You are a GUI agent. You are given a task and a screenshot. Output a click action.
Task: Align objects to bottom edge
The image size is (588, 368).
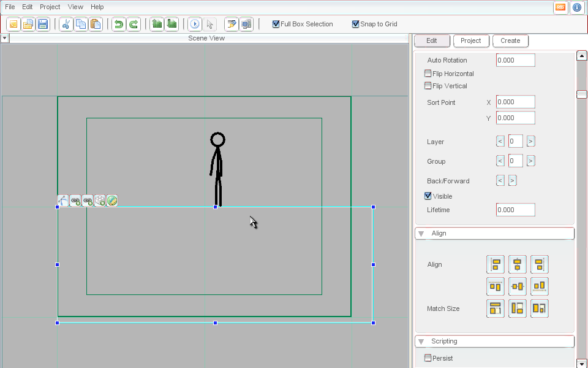point(539,286)
